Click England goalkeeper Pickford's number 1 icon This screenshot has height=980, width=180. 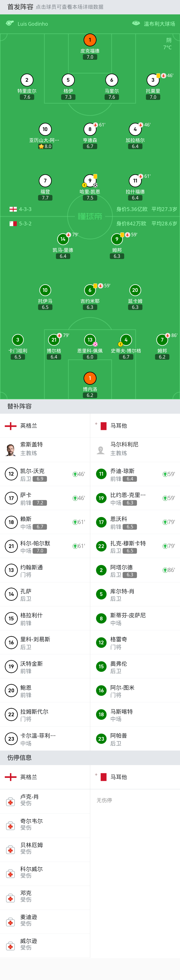[90, 40]
